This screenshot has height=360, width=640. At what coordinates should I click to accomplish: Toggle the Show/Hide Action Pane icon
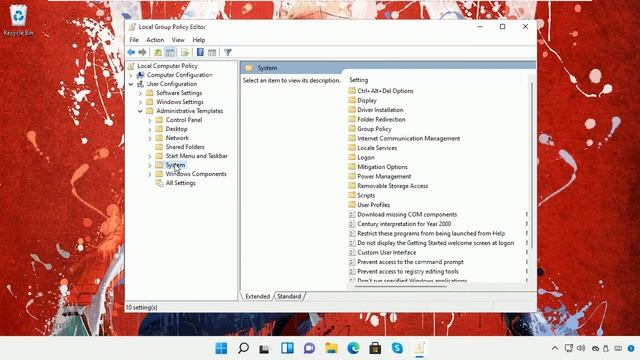click(212, 52)
